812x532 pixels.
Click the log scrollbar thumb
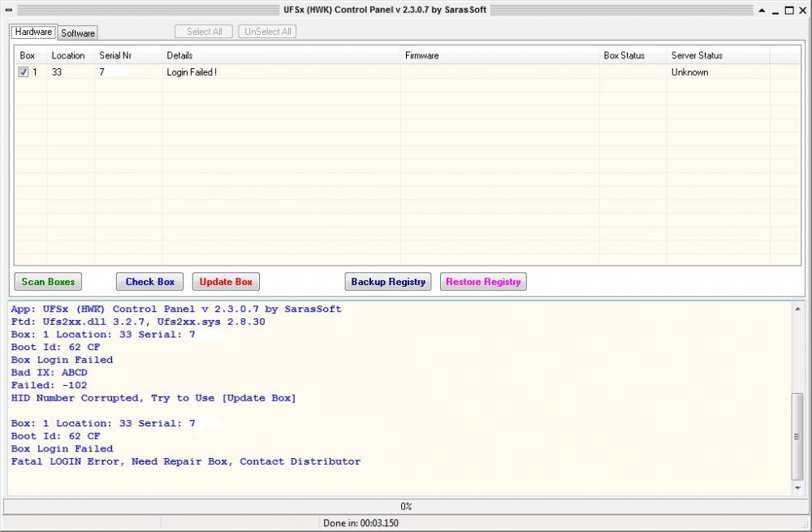797,437
